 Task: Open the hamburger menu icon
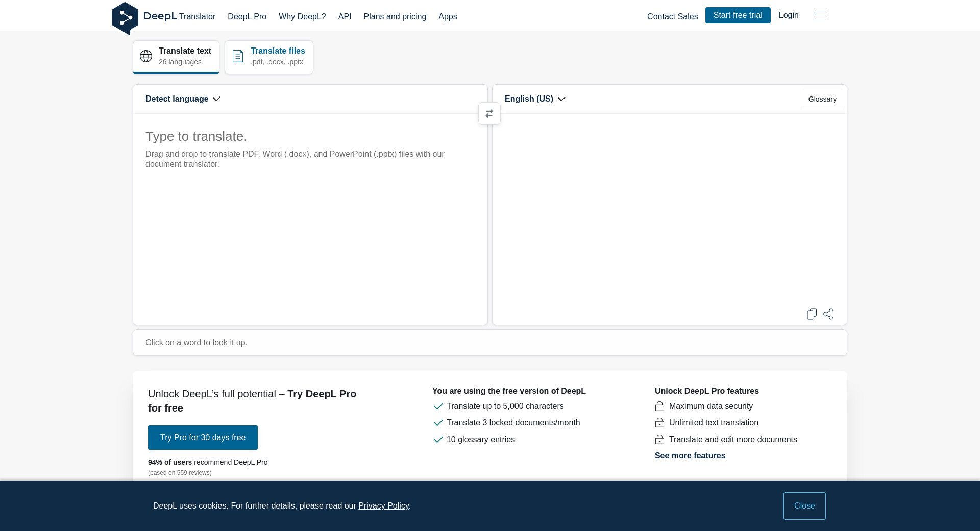pyautogui.click(x=819, y=16)
